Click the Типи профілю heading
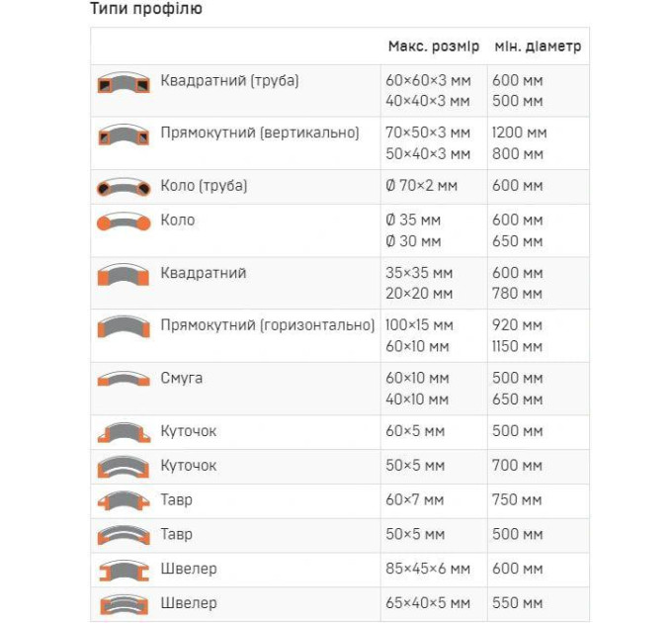 click(146, 9)
